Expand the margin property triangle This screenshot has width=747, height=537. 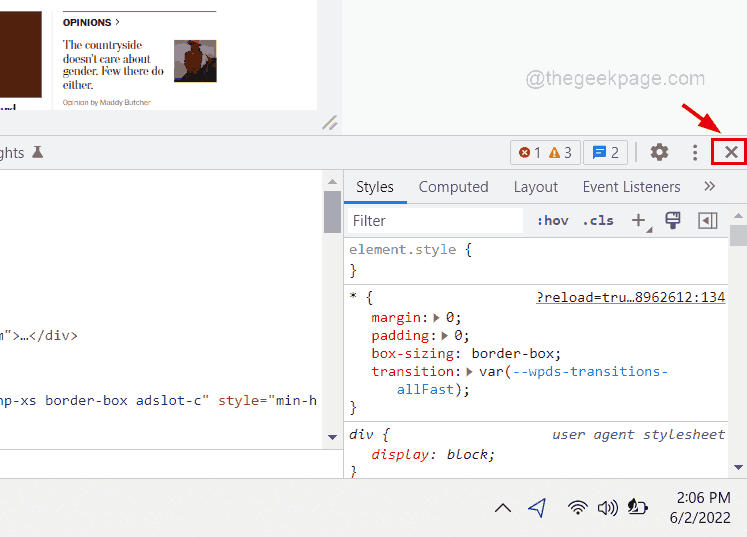click(x=438, y=318)
